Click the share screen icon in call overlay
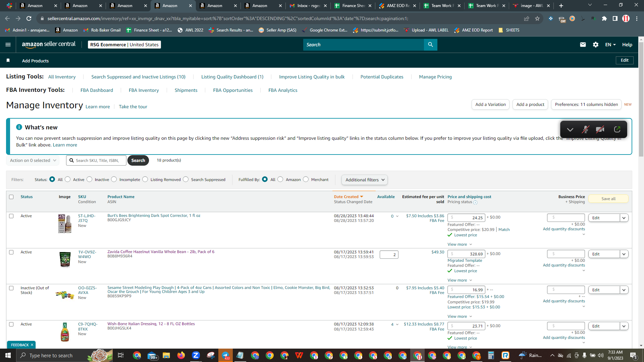 click(617, 129)
